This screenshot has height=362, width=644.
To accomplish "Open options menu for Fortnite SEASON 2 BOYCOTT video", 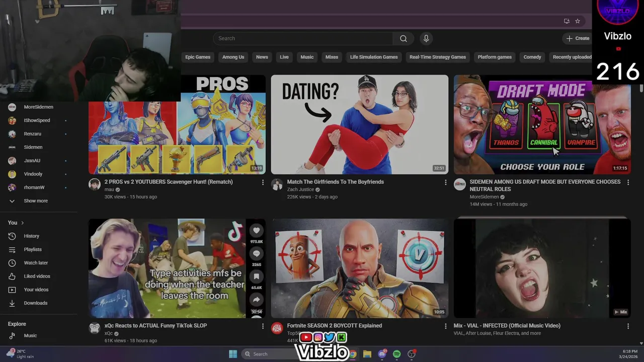I will point(445,326).
